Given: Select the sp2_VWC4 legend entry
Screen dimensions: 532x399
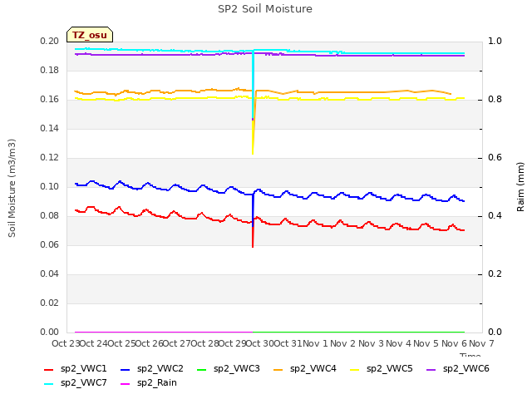Looking at the screenshot, I should (x=305, y=369).
